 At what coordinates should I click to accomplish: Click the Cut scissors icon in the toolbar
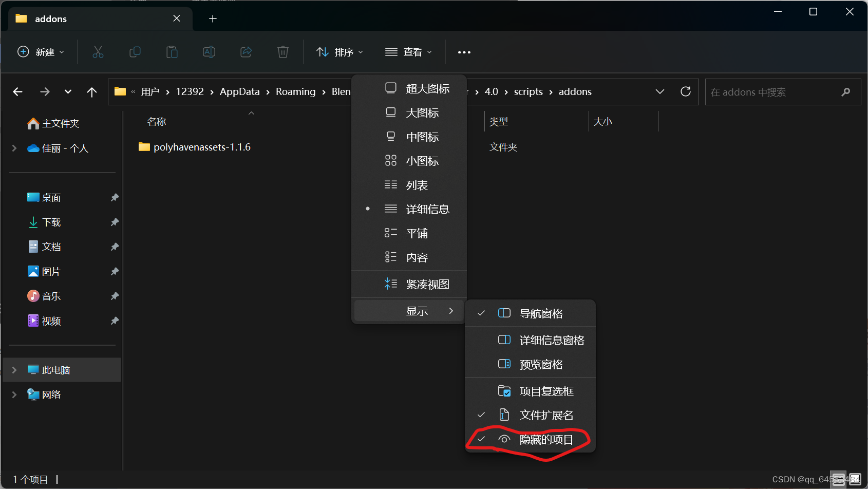pyautogui.click(x=98, y=52)
